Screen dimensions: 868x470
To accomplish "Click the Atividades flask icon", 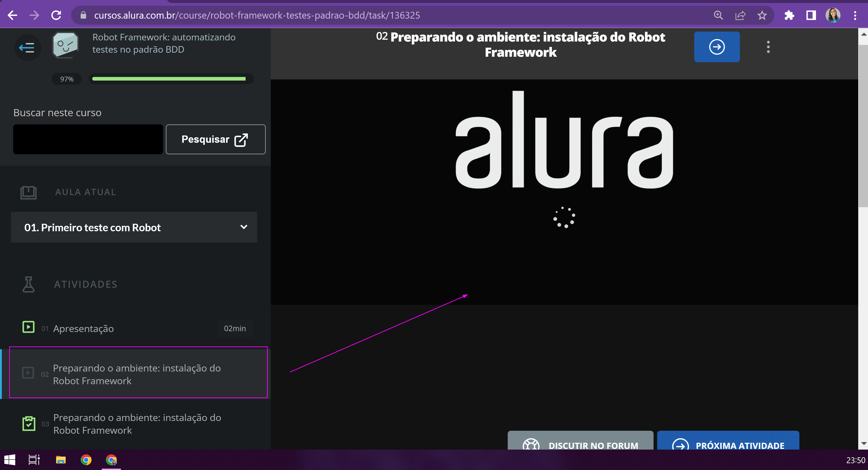I will pyautogui.click(x=28, y=285).
